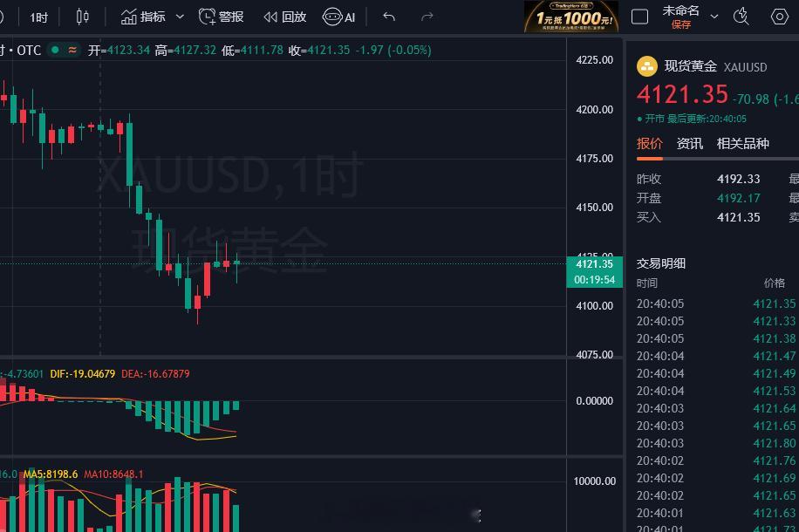Click the current price label 4121.35 on axis
Screen dimensions: 799x532
[594, 264]
